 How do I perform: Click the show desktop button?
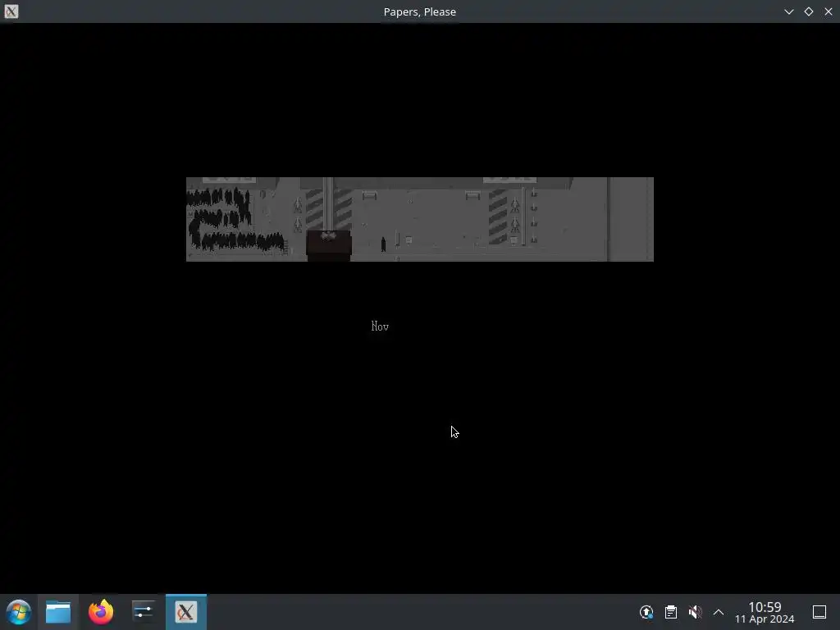point(819,612)
